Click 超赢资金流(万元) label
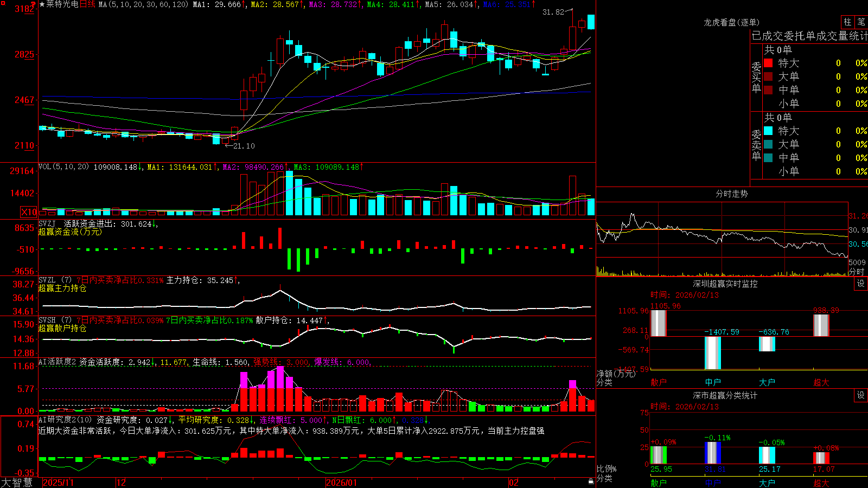 (x=70, y=232)
